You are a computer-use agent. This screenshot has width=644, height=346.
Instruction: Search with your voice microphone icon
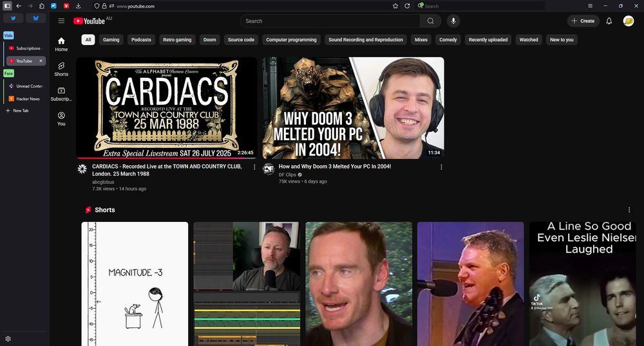[x=453, y=21]
